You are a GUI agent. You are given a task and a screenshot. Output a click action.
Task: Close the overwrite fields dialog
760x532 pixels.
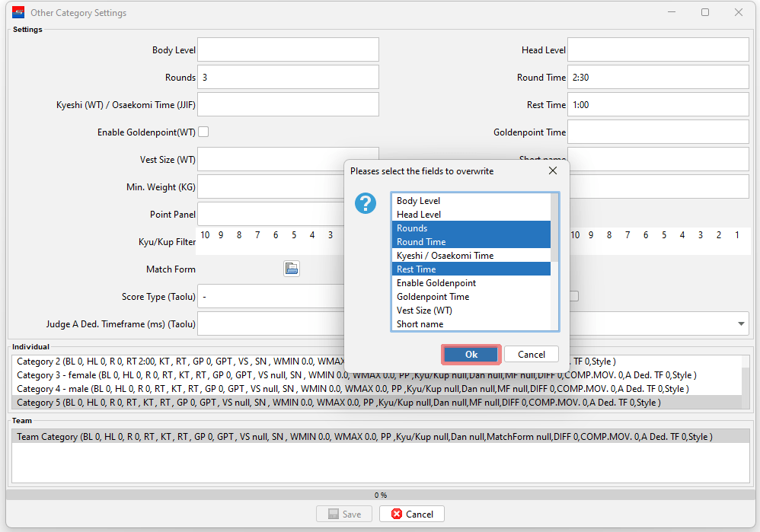coord(553,171)
